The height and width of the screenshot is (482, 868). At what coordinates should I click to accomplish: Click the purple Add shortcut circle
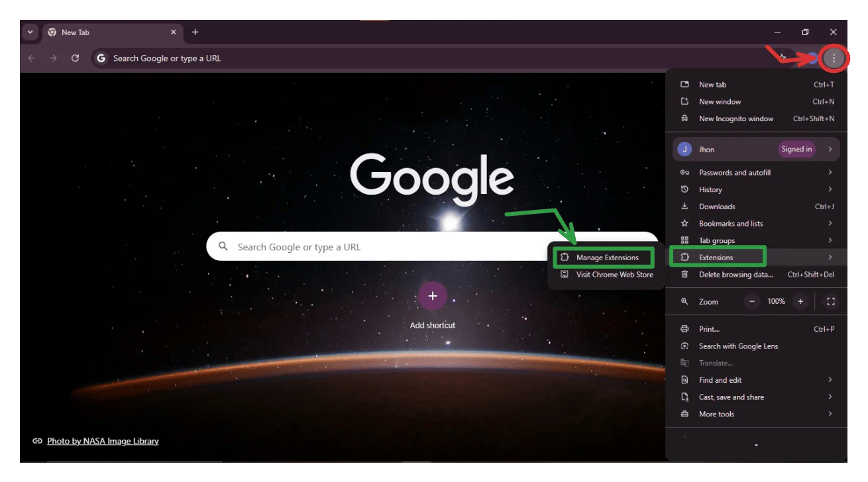coord(432,296)
